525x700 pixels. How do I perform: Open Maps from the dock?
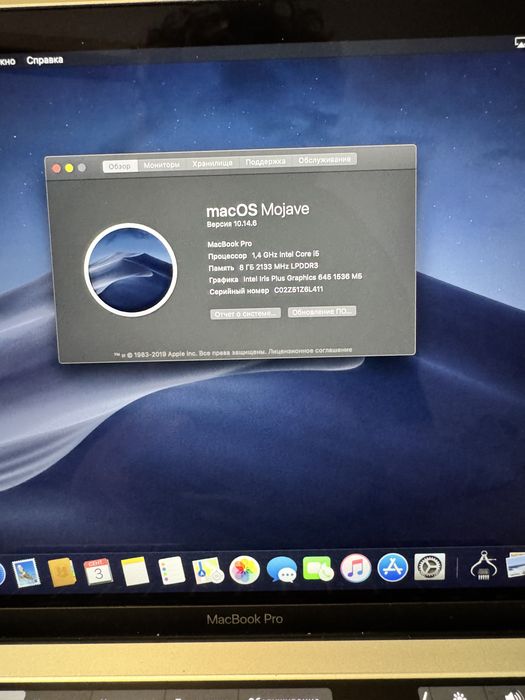(208, 571)
